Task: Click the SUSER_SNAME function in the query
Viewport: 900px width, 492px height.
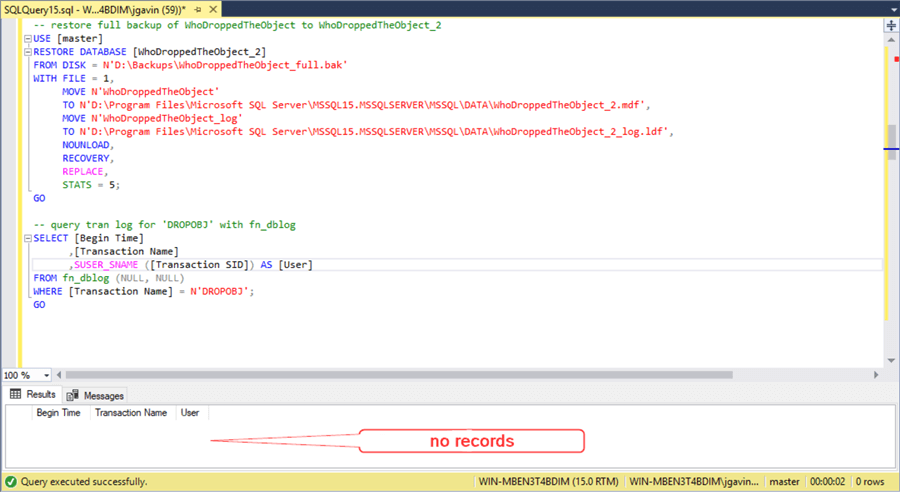Action: pyautogui.click(x=106, y=265)
